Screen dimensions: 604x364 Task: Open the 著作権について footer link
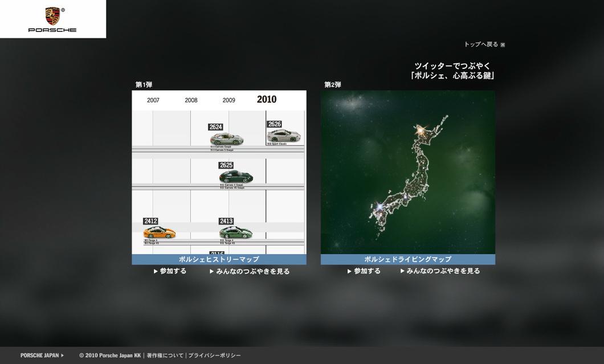[x=165, y=355]
